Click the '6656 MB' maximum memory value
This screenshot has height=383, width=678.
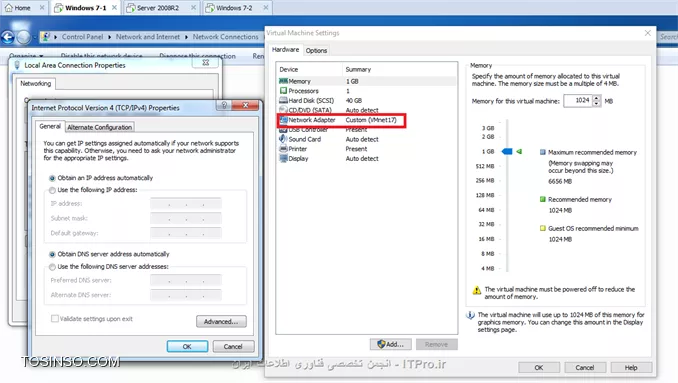[x=560, y=182]
